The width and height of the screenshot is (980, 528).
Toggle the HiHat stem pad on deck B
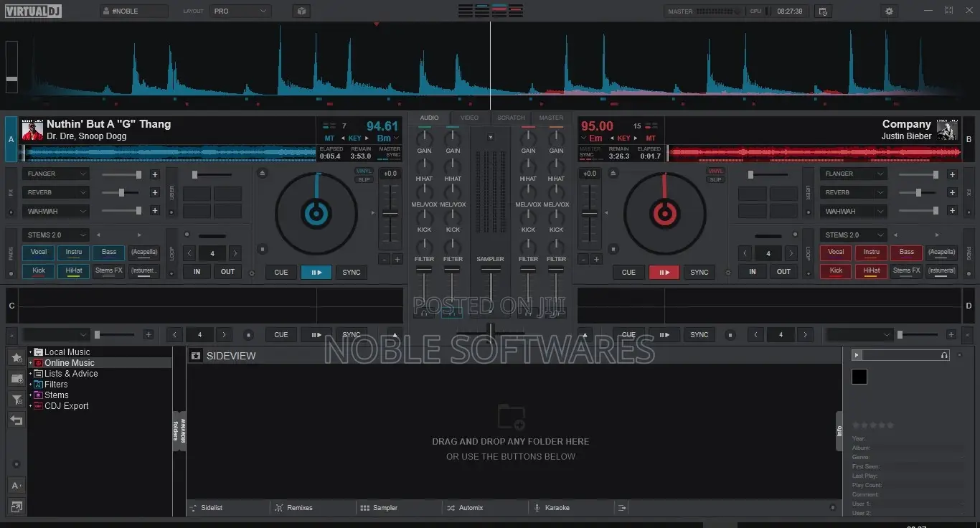[x=871, y=271]
